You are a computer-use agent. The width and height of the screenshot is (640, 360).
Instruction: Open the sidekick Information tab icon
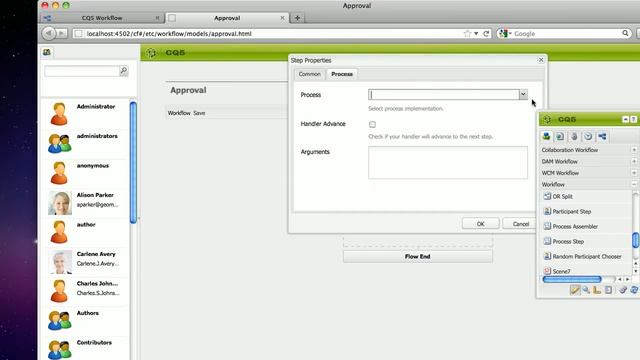tap(574, 136)
